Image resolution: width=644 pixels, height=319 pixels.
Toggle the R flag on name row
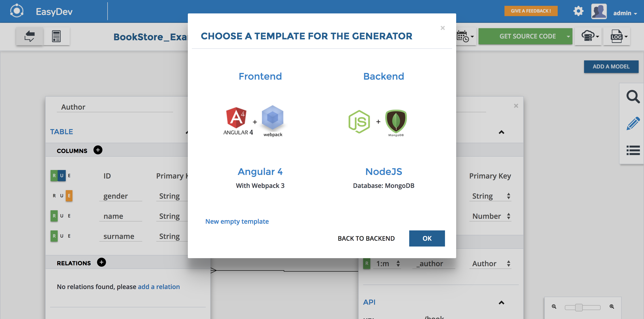pyautogui.click(x=54, y=216)
